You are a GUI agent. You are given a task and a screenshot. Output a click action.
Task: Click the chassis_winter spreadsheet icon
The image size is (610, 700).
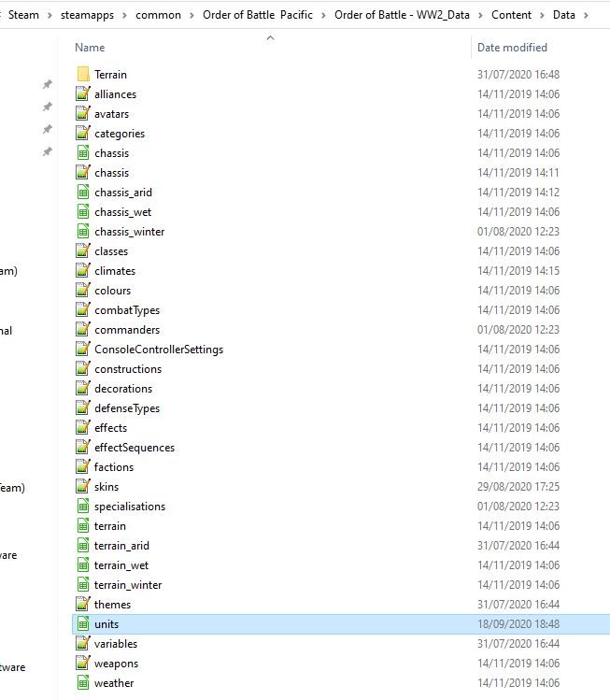coord(83,231)
